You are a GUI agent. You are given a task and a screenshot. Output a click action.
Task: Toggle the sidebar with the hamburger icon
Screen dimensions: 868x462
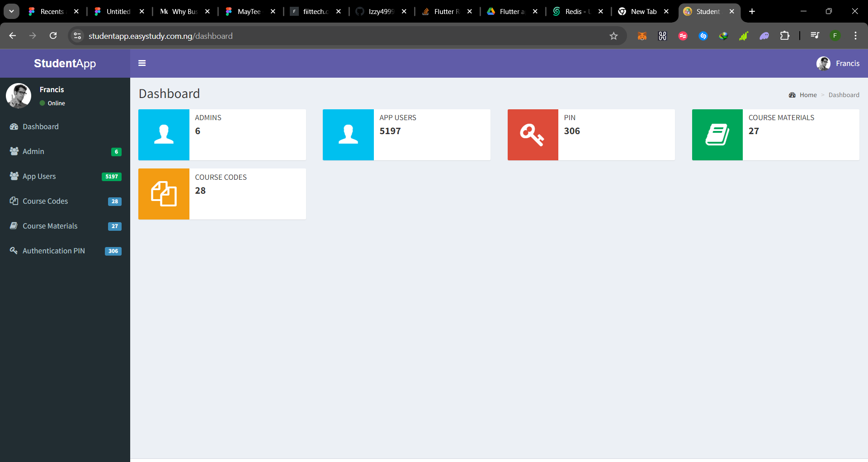point(142,63)
